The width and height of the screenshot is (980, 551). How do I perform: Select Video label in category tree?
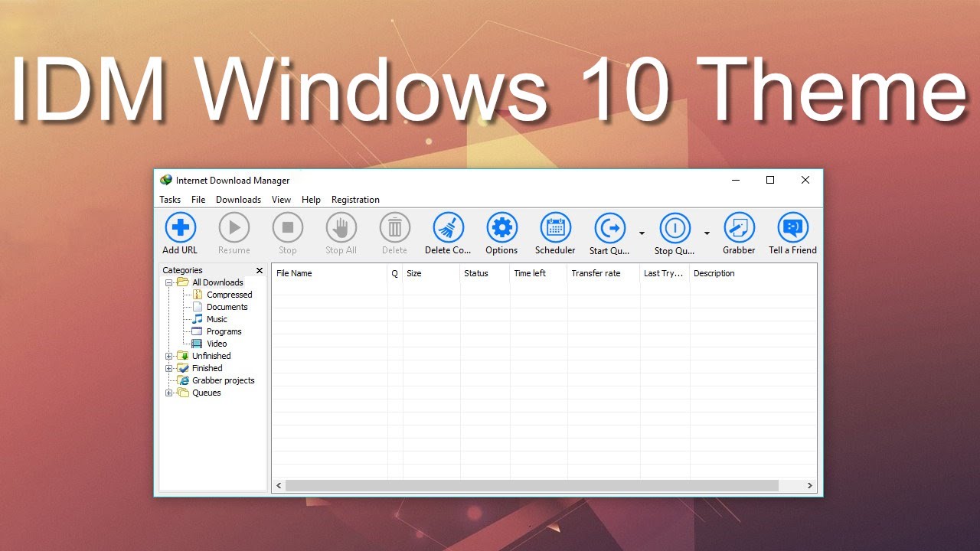click(x=217, y=344)
